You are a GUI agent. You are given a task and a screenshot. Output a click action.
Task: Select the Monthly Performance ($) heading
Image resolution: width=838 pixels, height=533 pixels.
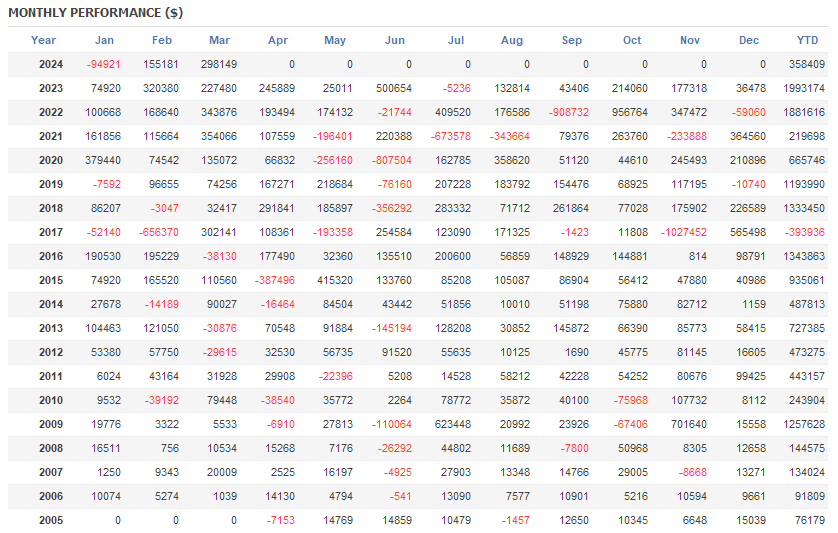click(96, 13)
